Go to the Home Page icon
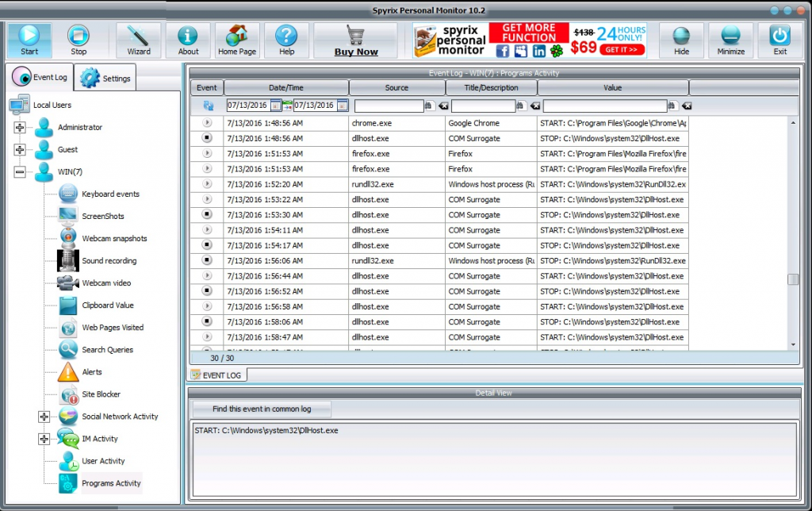 [x=237, y=40]
